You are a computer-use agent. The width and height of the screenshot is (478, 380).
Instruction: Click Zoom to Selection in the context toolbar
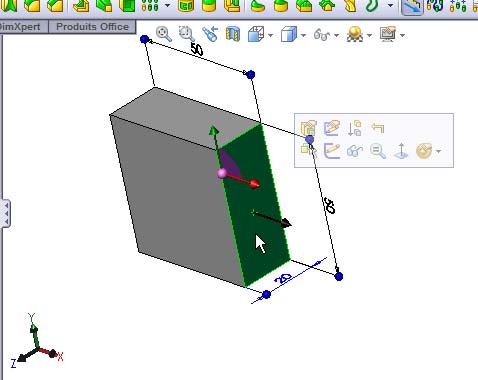(378, 151)
